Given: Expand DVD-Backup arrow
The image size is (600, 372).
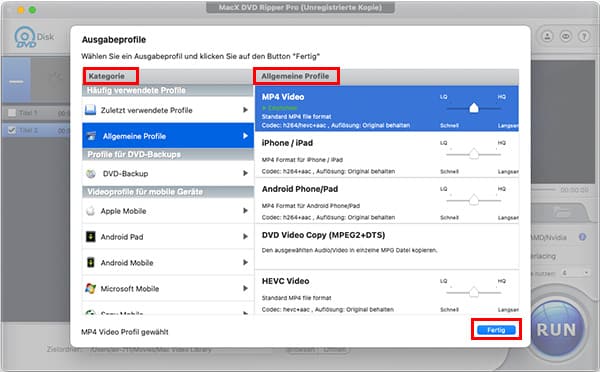Looking at the screenshot, I should coord(245,173).
